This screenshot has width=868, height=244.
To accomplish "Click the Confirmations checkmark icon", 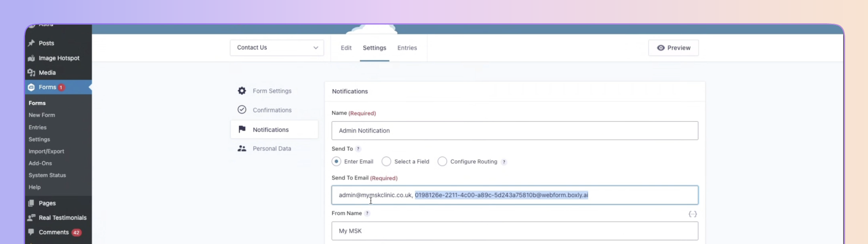I will (242, 110).
